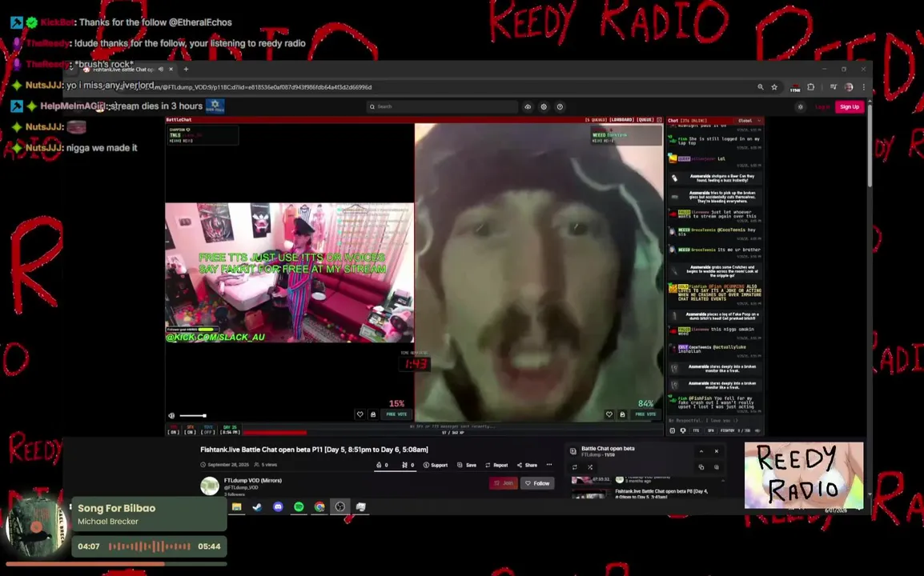The height and width of the screenshot is (576, 924).
Task: Join the FTLdump VOD channel
Action: tap(504, 483)
